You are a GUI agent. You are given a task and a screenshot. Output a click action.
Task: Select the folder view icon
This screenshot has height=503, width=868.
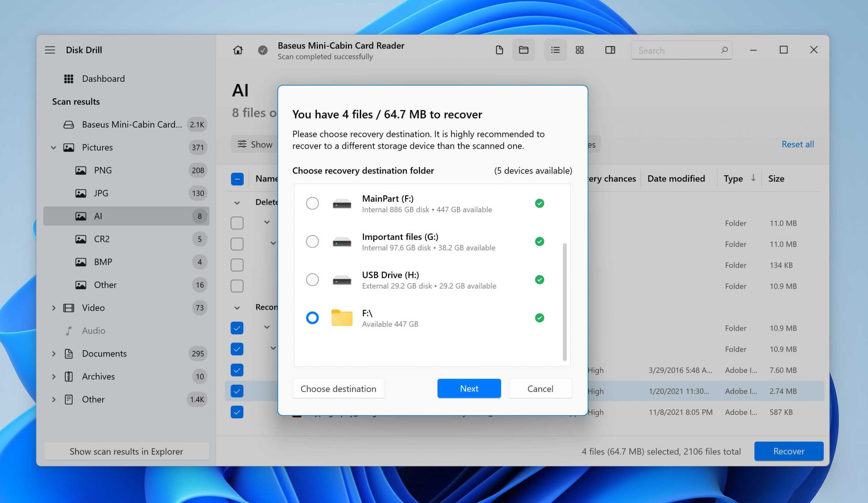523,50
